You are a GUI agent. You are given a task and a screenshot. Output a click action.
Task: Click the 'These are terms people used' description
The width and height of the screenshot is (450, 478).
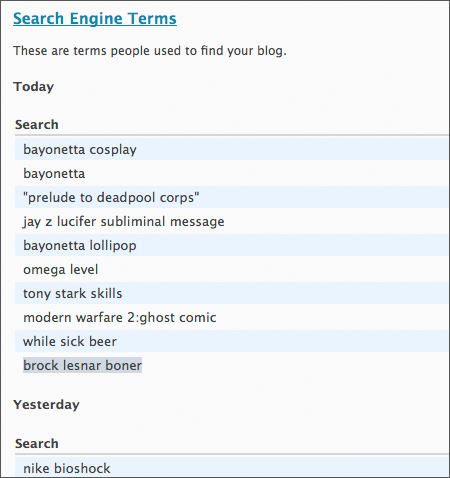(150, 51)
